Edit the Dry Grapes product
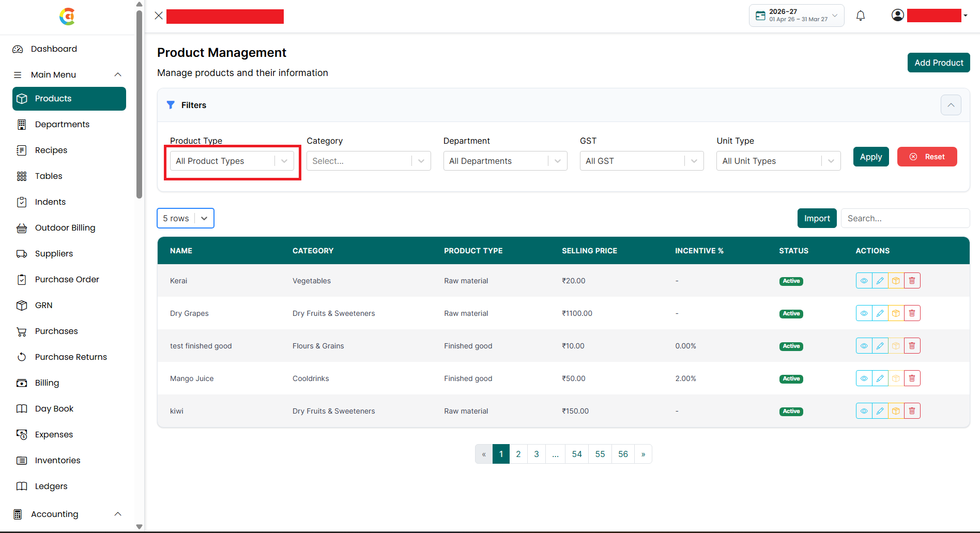Screen dimensions: 980x533 click(880, 313)
